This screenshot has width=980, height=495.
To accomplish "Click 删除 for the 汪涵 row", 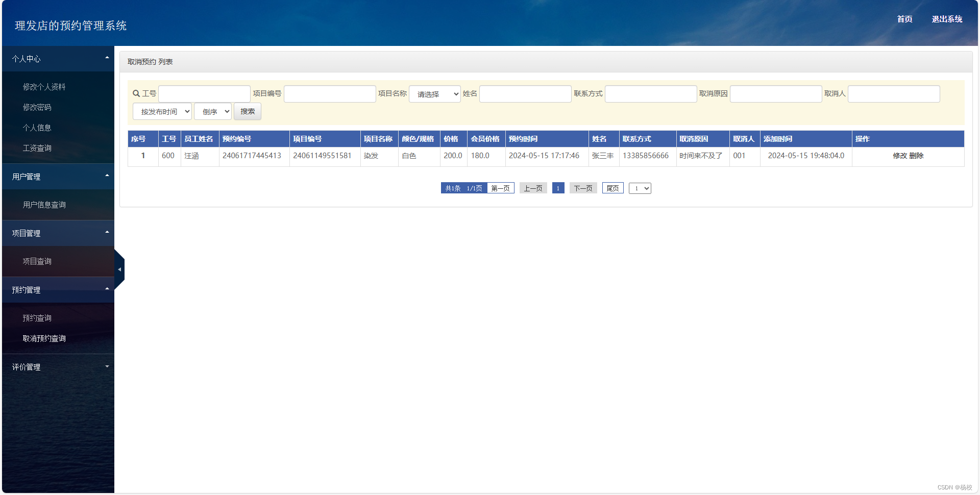I will pyautogui.click(x=917, y=156).
